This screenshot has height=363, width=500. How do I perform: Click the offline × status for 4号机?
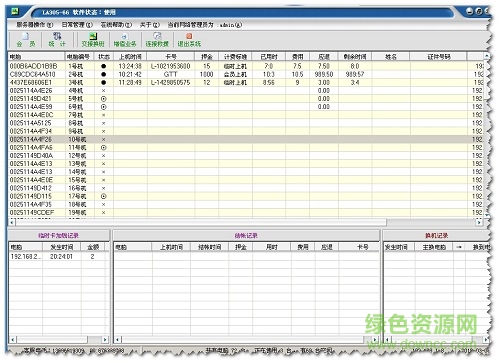tap(103, 90)
